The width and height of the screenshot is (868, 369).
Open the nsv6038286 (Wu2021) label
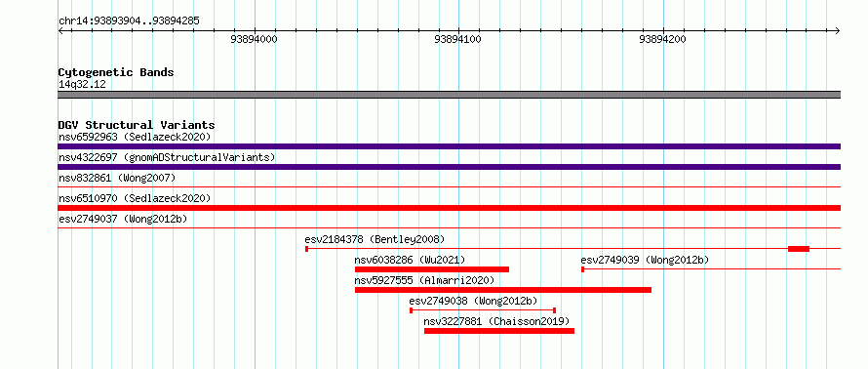coord(411,260)
